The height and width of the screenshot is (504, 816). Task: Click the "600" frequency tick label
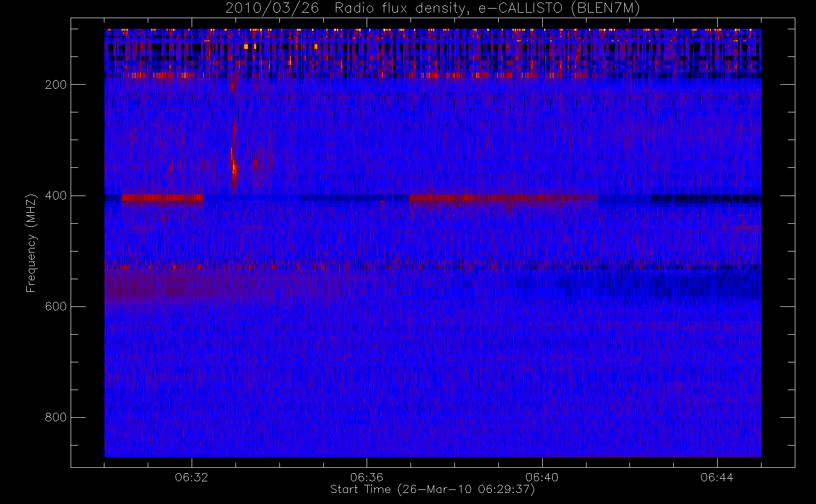[x=55, y=306]
